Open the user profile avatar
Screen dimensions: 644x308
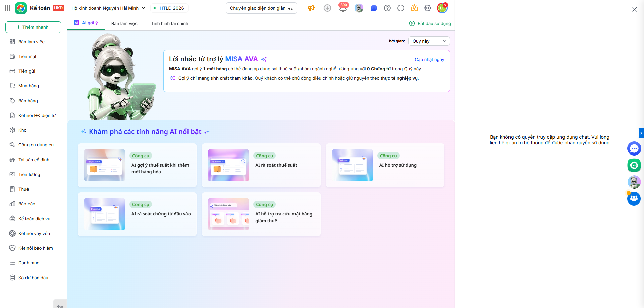pos(442,8)
